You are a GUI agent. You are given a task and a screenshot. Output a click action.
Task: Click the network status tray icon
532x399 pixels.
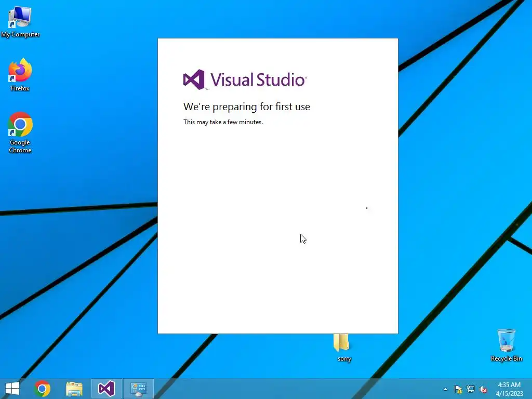[471, 389]
